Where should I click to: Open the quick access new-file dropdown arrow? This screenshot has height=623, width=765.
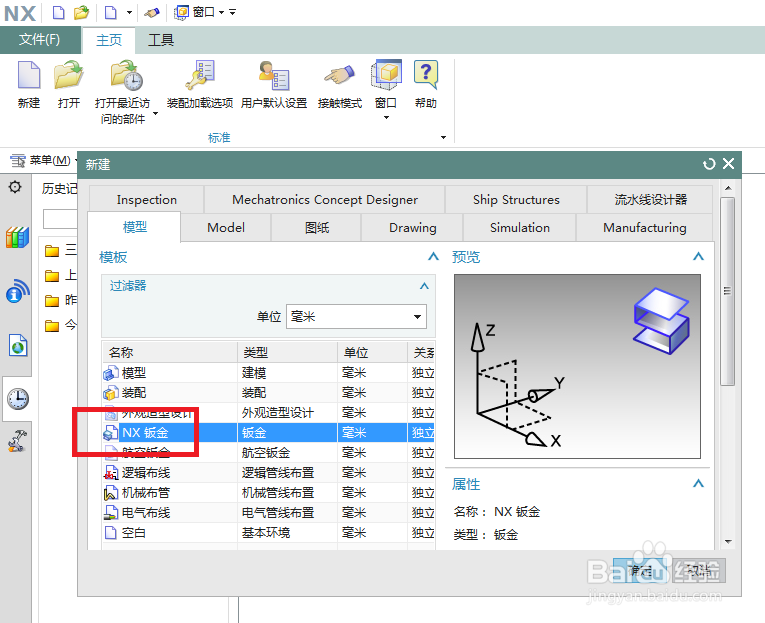129,12
